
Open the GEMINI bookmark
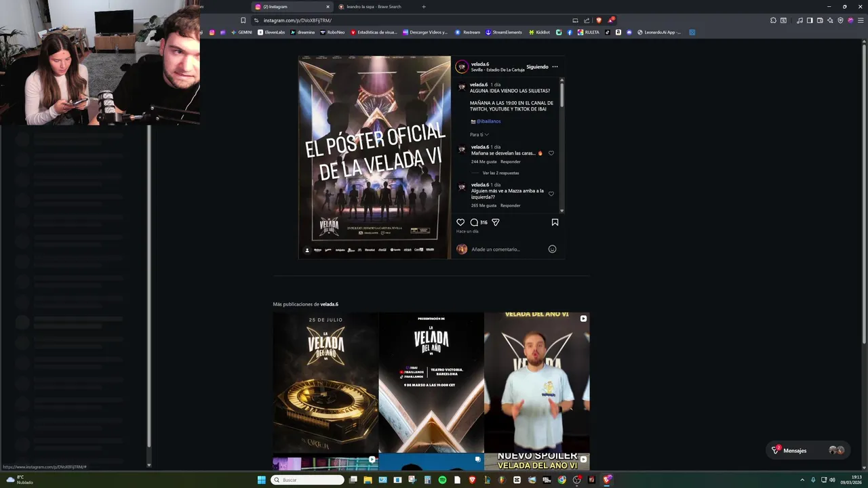tap(241, 32)
